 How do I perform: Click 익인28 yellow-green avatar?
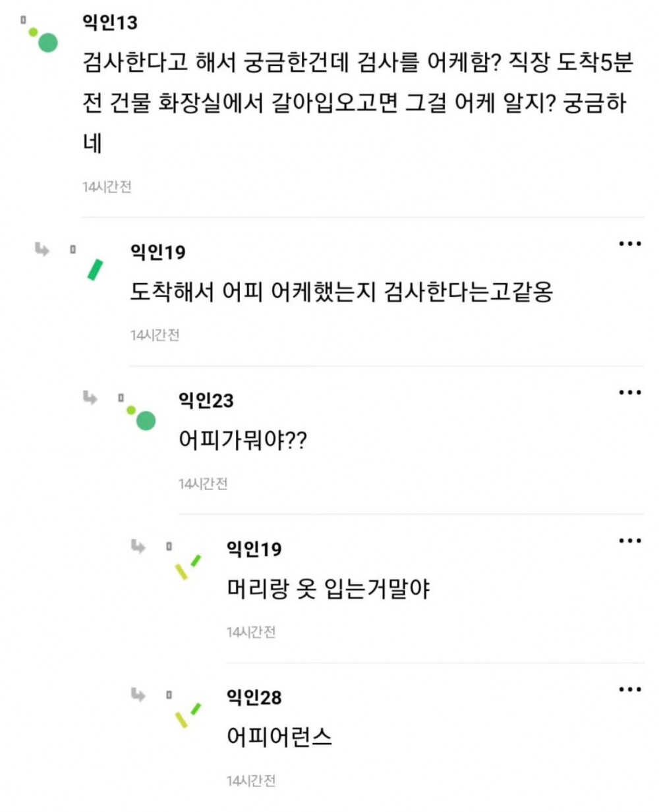point(187,716)
